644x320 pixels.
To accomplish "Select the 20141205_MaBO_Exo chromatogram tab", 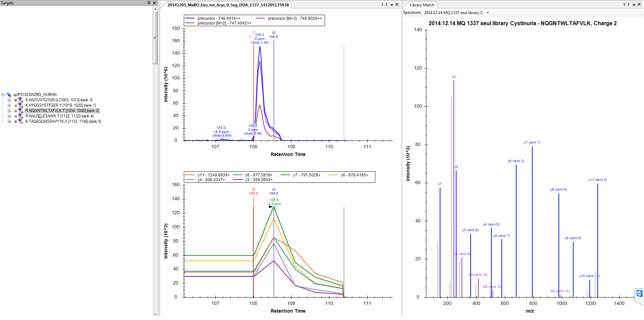I will [x=228, y=5].
